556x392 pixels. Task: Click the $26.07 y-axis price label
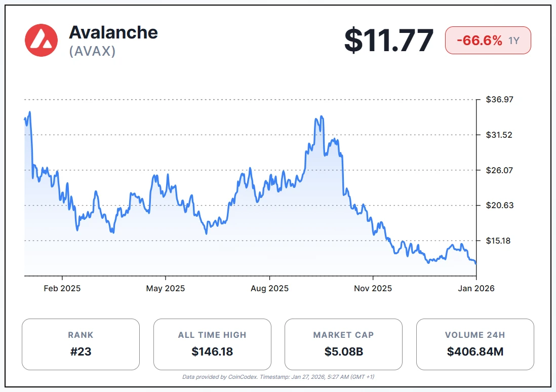click(x=499, y=170)
